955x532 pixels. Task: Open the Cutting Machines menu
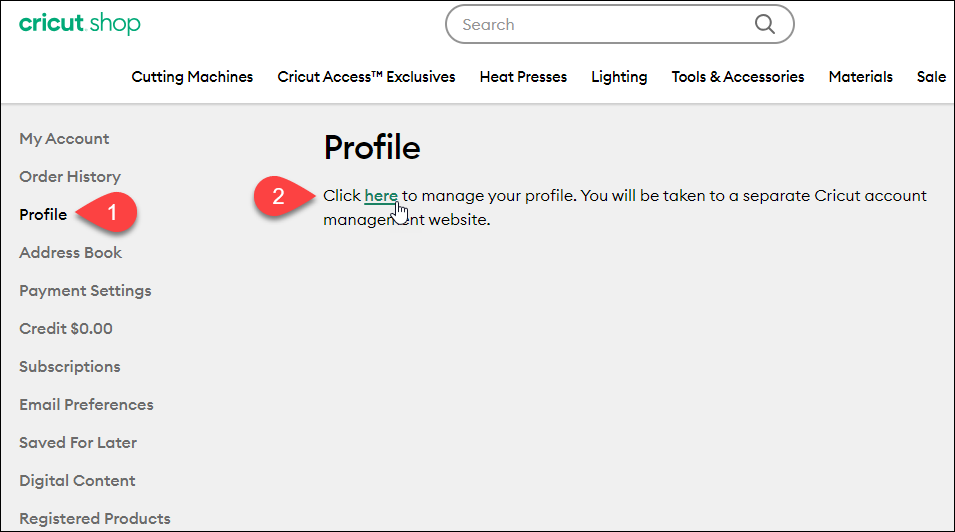(192, 77)
